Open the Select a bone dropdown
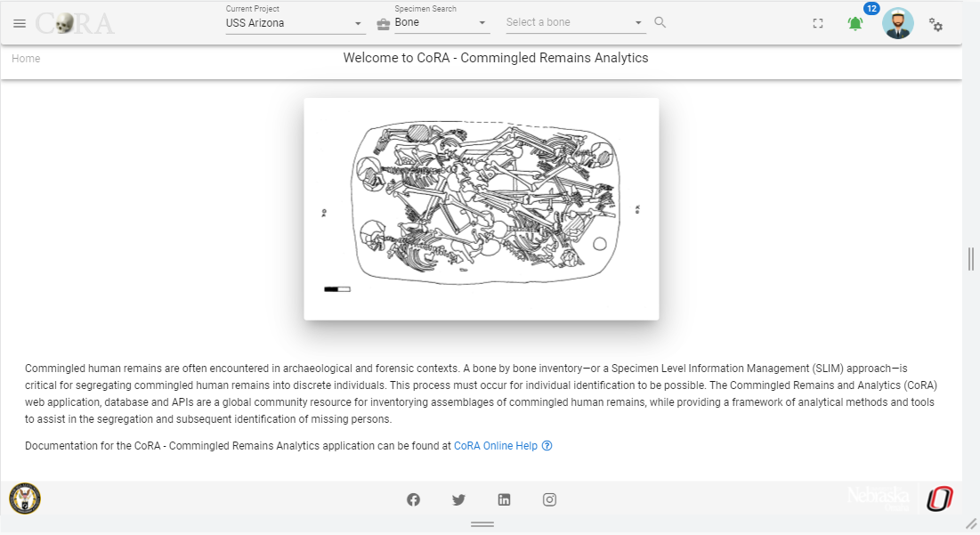980x535 pixels. (x=575, y=22)
